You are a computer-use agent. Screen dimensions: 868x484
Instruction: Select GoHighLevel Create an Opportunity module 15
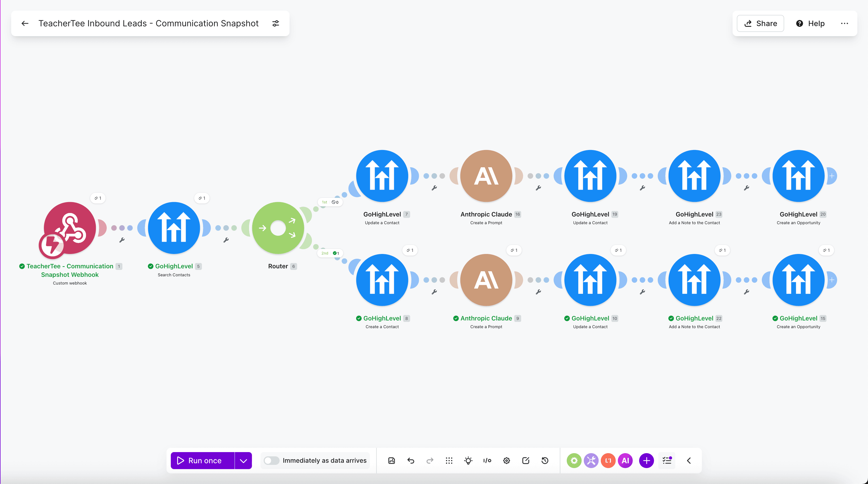(799, 280)
